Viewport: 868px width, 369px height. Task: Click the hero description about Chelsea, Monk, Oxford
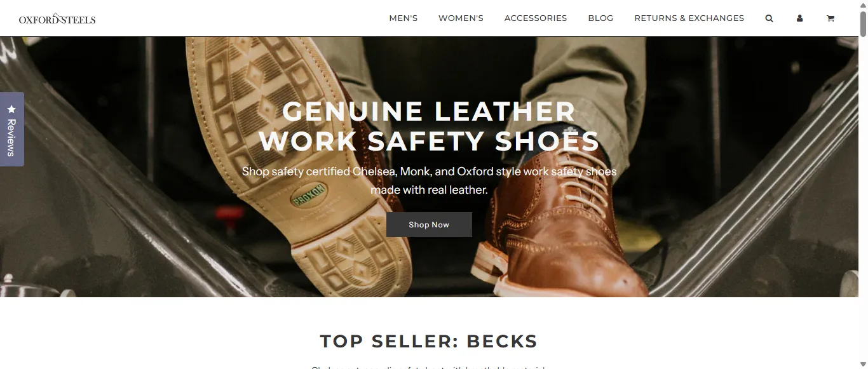pyautogui.click(x=429, y=180)
